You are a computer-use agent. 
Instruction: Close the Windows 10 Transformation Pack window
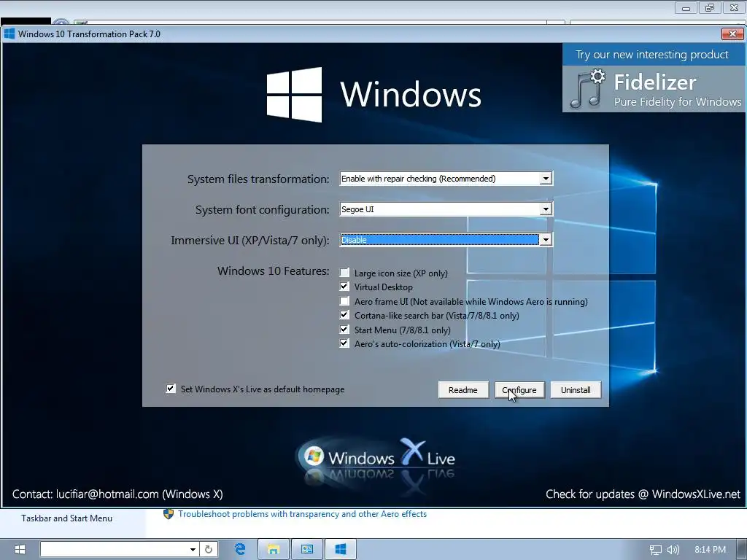coord(732,34)
